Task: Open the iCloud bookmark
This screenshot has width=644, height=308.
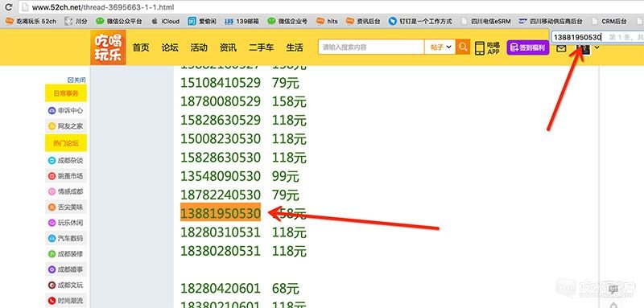Action: click(165, 21)
